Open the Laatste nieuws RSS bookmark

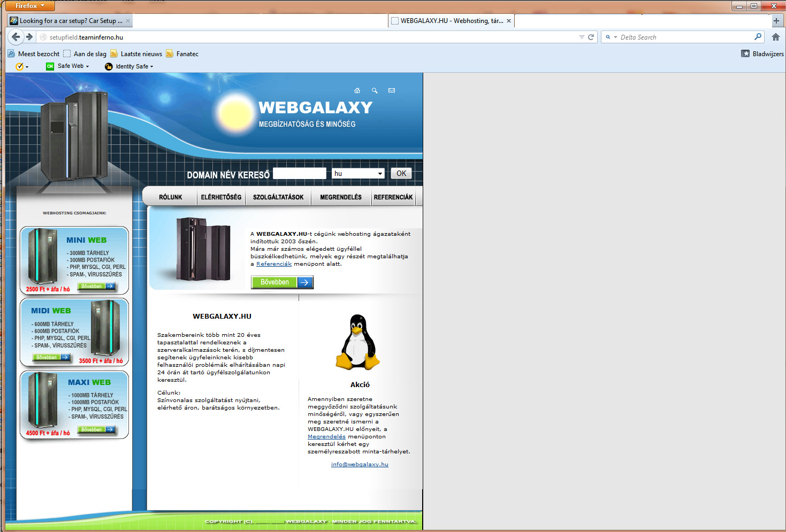click(136, 54)
